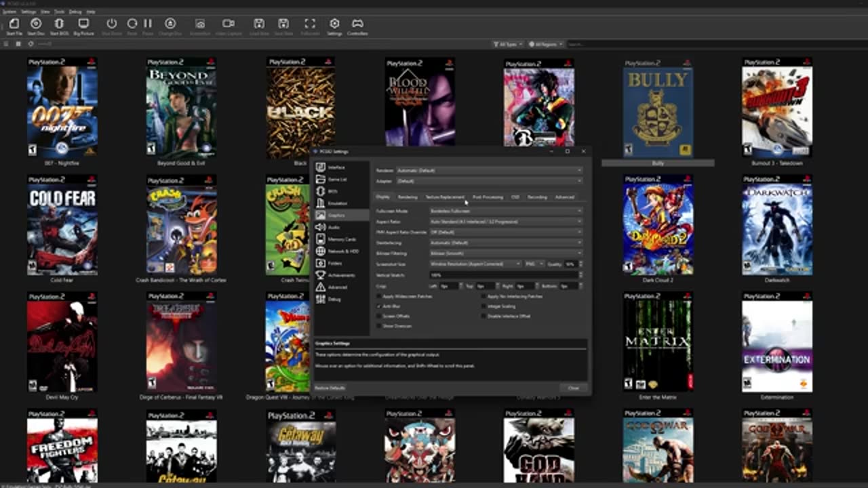Screen dimensions: 868x488
Task: Open the FMV Aspect Ratio Override dropdown
Action: tap(506, 232)
